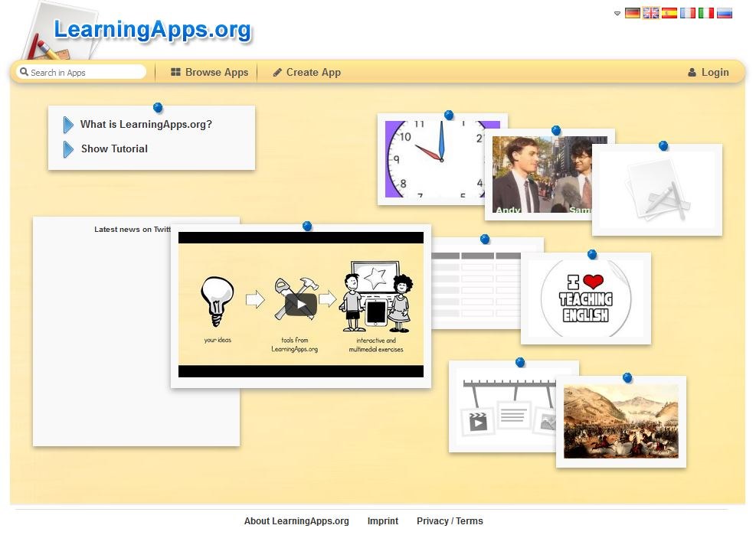Play the intro video
Viewport: 756px width, 535px height.
[300, 305]
